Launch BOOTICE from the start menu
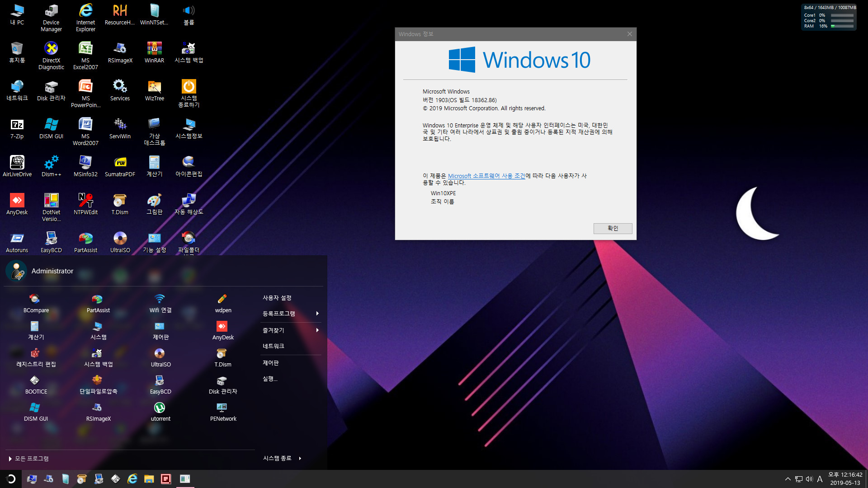 36,385
